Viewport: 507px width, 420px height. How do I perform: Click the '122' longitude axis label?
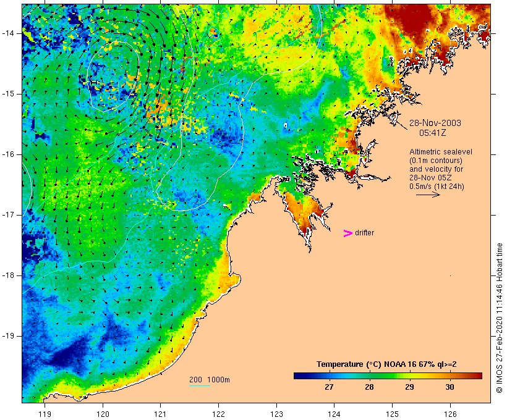(x=218, y=414)
